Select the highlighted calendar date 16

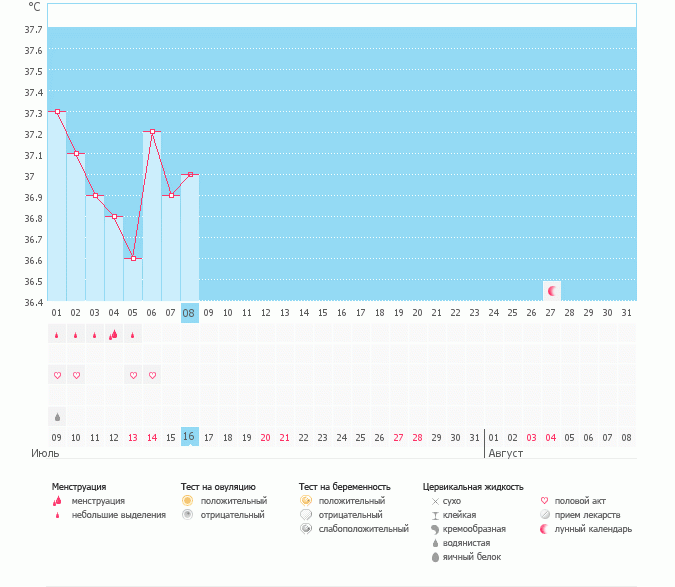point(189,437)
